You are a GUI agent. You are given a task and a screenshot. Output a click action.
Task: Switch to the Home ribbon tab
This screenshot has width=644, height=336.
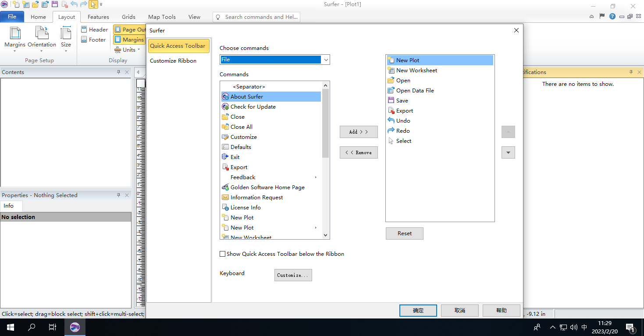[x=38, y=17]
